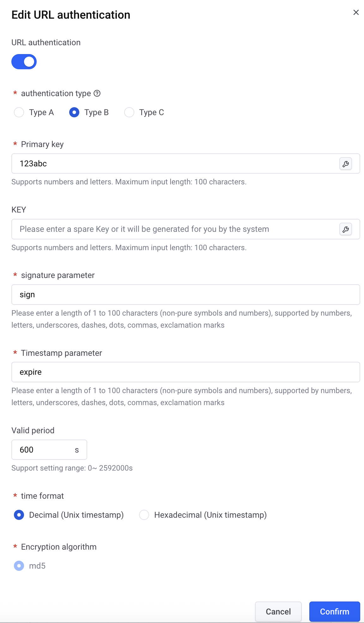The image size is (364, 623).
Task: Select the md5 encryption algorithm radio
Action: [x=19, y=566]
